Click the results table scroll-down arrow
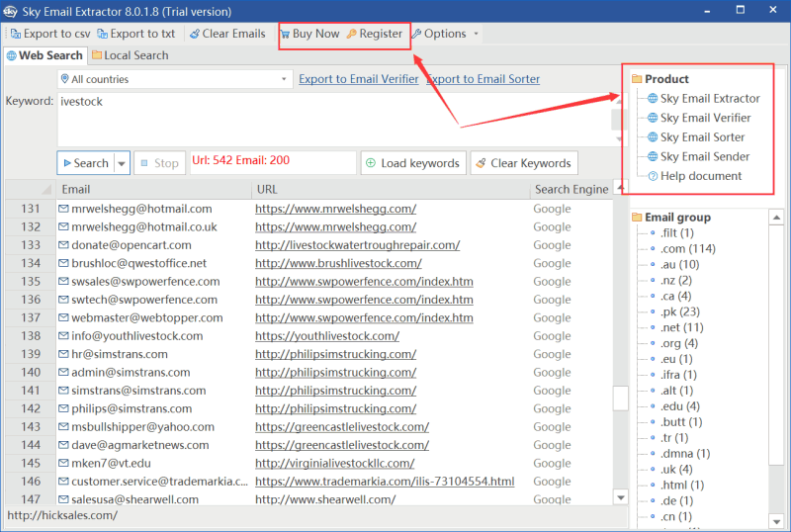Viewport: 791px width, 532px height. pyautogui.click(x=621, y=497)
